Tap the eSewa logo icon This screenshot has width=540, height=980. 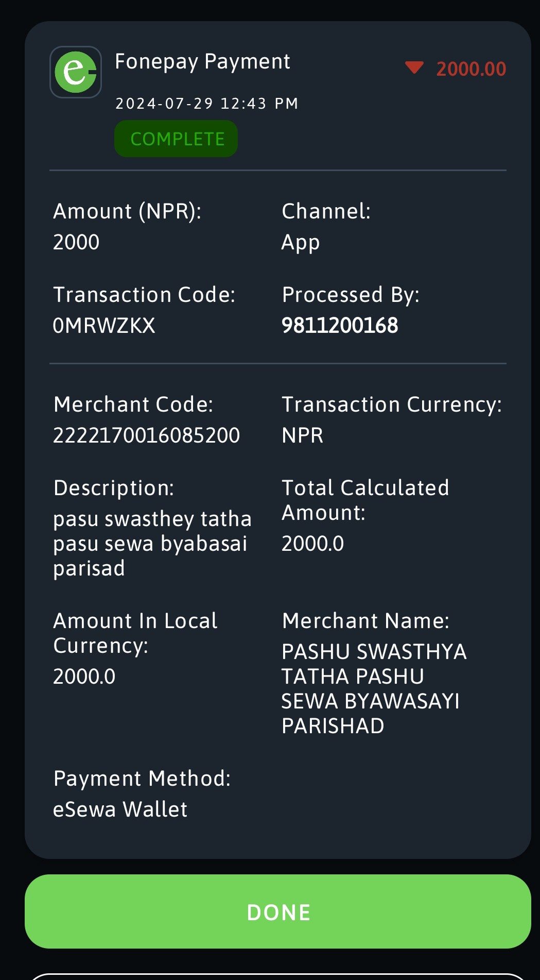[76, 72]
